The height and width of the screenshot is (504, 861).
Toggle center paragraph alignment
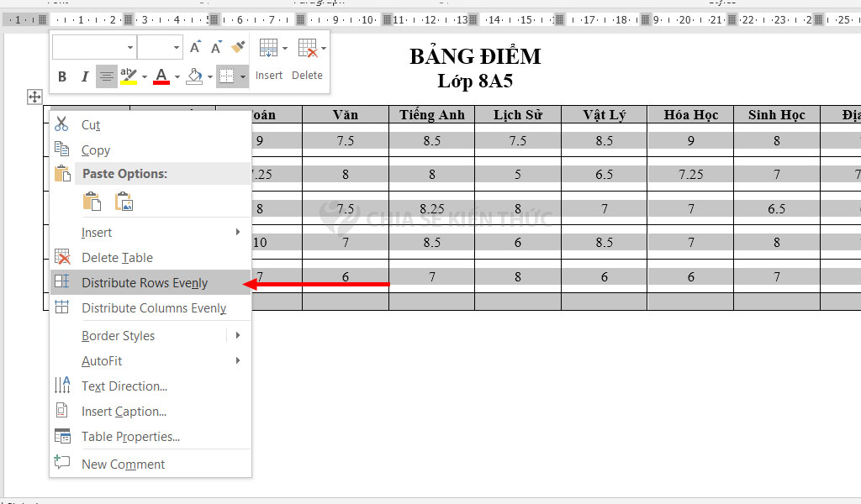click(x=105, y=76)
